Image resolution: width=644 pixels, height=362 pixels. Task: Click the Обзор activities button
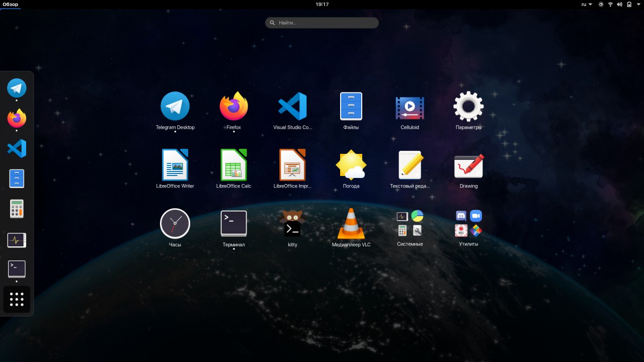pos(10,4)
